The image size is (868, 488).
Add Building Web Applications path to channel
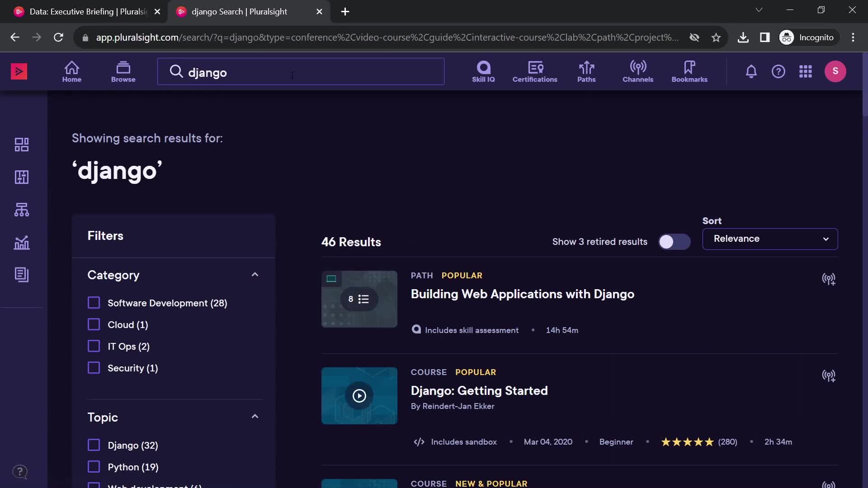828,279
